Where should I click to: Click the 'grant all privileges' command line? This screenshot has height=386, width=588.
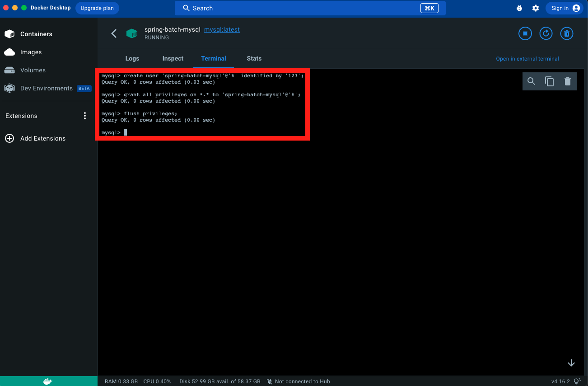[x=201, y=95]
